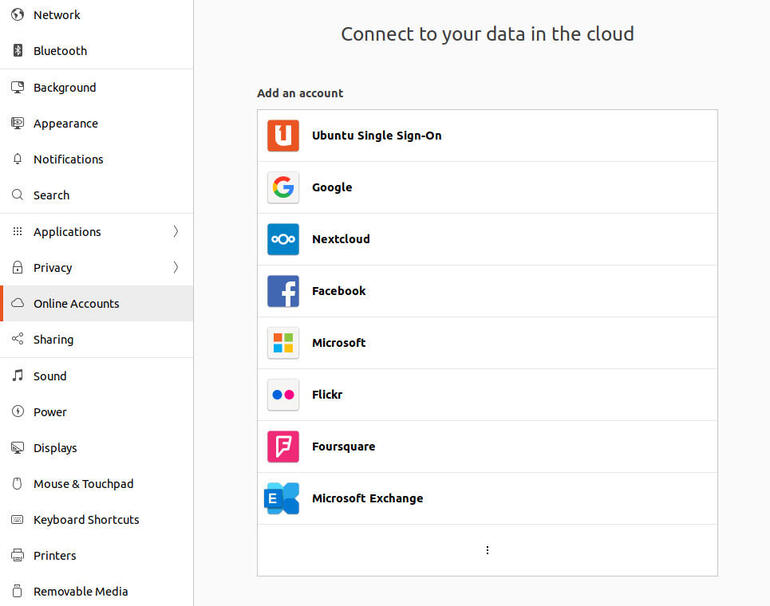The width and height of the screenshot is (770, 606).
Task: Show more account providers via three dots
Action: [x=487, y=550]
